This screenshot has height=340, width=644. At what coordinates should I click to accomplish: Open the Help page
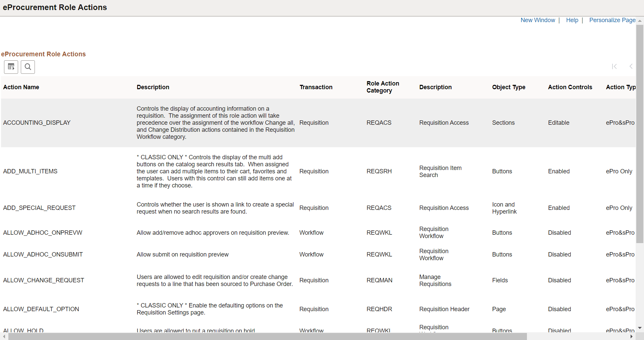pyautogui.click(x=572, y=20)
